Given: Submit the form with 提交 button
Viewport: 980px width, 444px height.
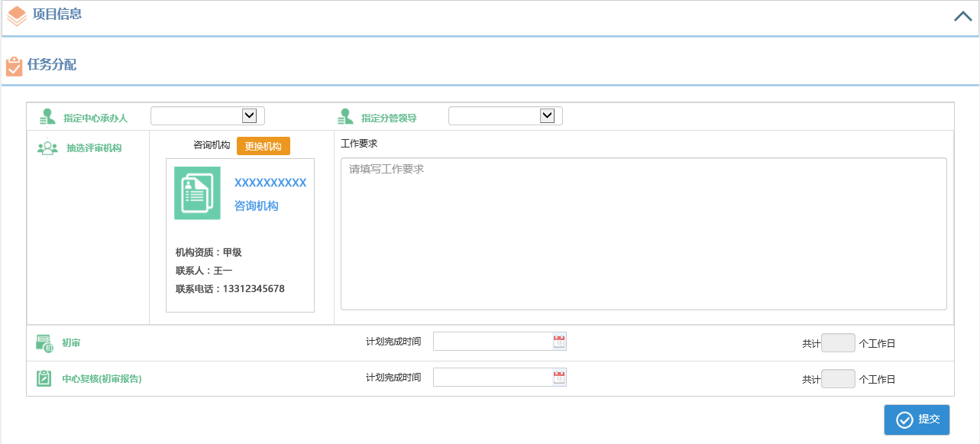Looking at the screenshot, I should click(917, 420).
